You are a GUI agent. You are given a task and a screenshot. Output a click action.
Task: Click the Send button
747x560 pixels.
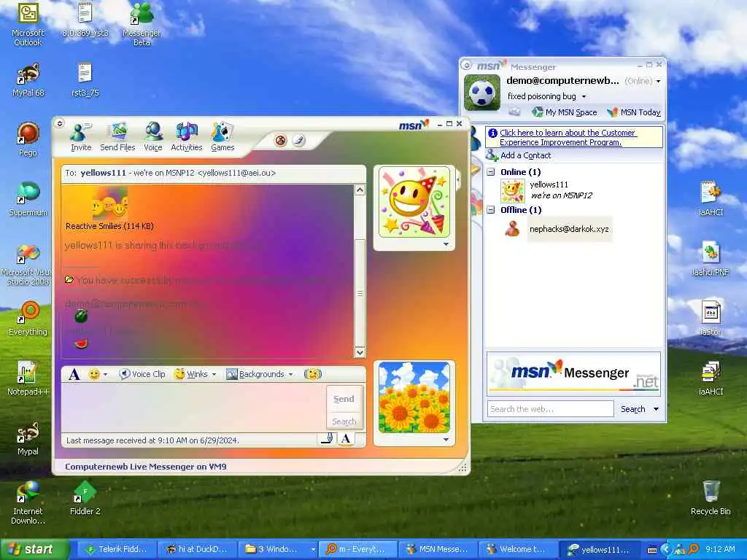344,399
